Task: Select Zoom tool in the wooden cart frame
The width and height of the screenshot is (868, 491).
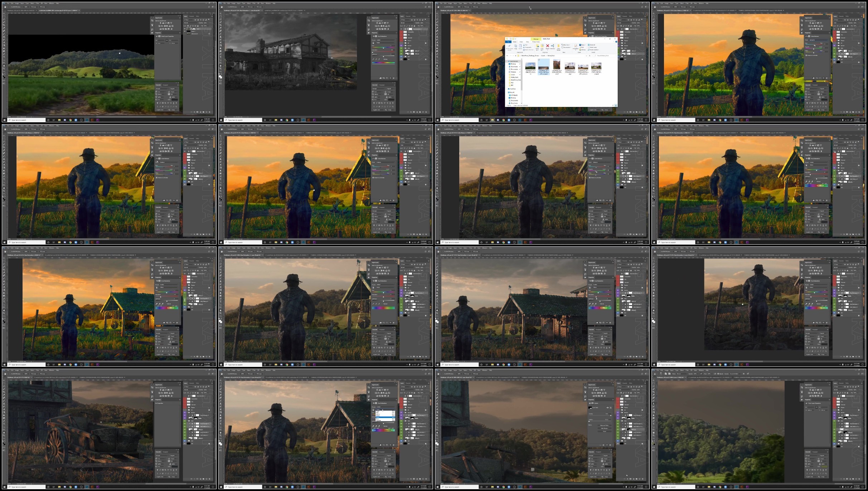Action: point(4,435)
